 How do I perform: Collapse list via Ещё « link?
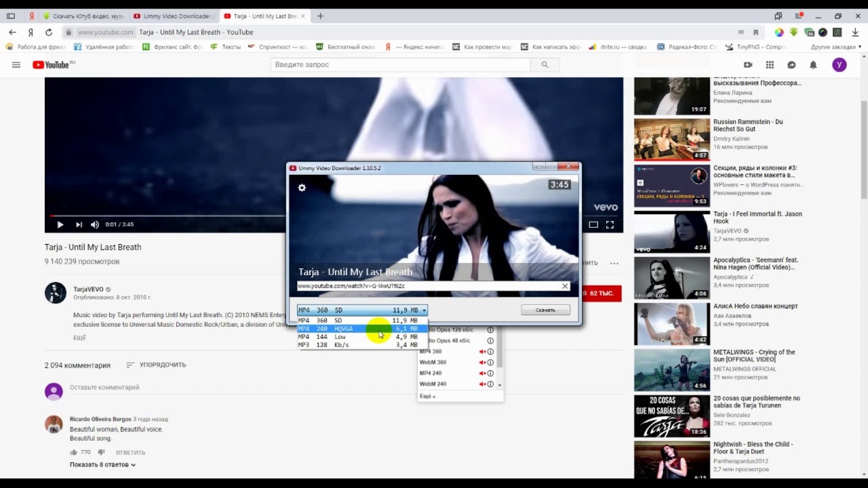click(x=427, y=396)
